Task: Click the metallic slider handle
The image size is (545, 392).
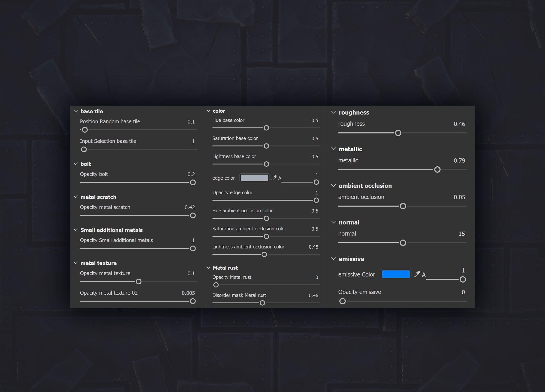Action: (437, 170)
